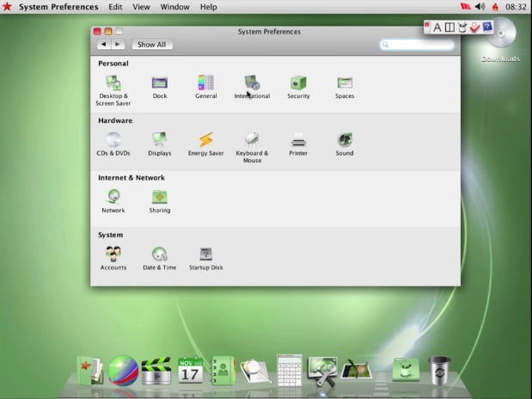Open Desktop & Screen Saver preferences
Image resolution: width=532 pixels, height=399 pixels.
(x=113, y=83)
